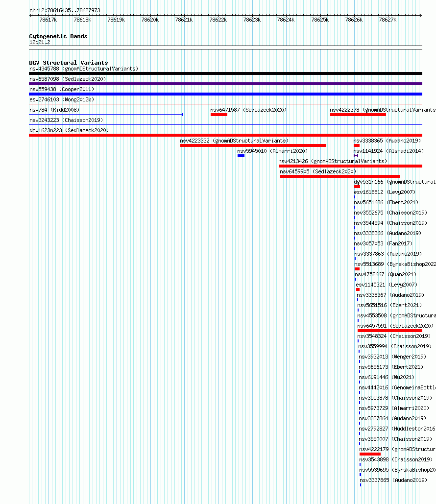Click the 78622k ruler position label
Viewport: 436px width, 504px height.
218,20
